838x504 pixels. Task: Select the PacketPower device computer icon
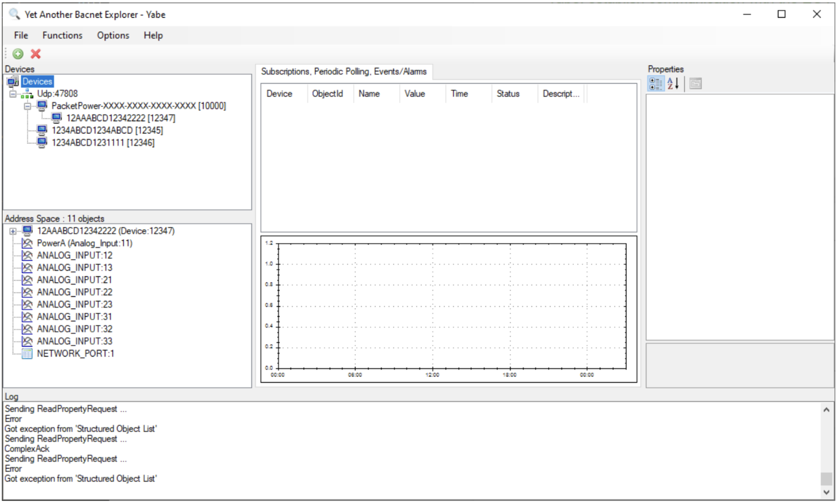42,106
